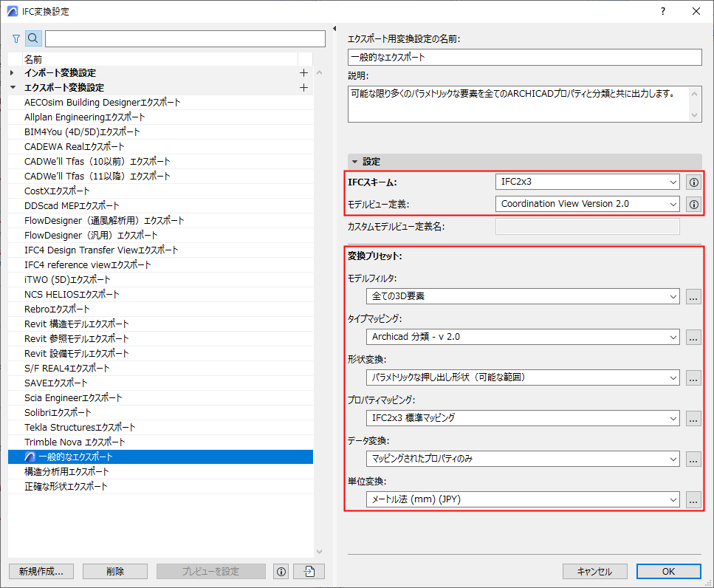Click the filter icon above the settings list
This screenshot has width=714, height=588.
(x=16, y=38)
